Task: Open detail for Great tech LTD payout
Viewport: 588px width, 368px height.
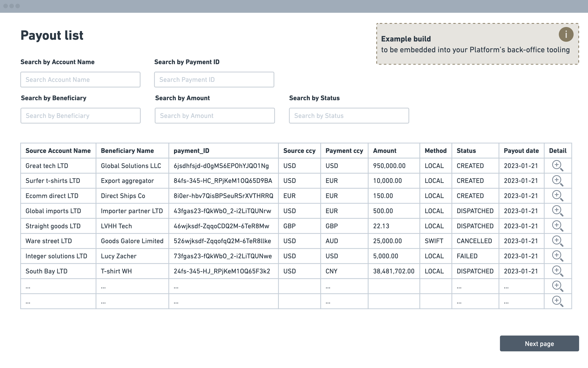Action: tap(557, 165)
